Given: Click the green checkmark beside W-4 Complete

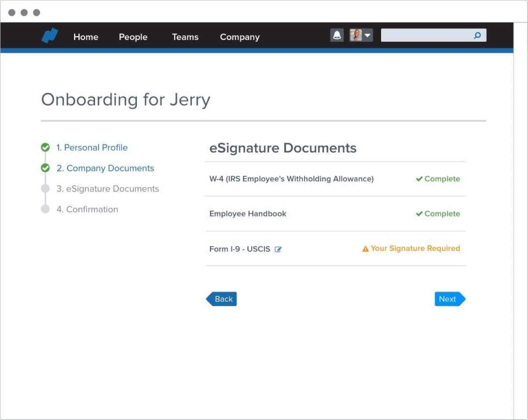Looking at the screenshot, I should pos(419,179).
